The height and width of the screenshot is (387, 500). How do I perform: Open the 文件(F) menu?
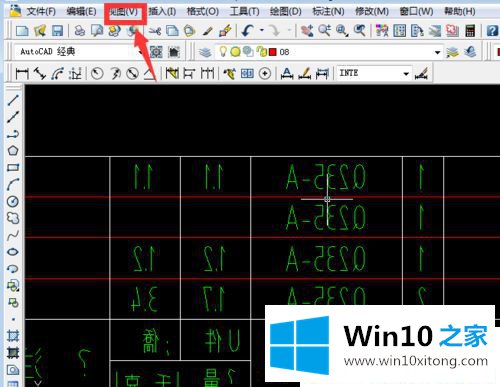tap(41, 11)
